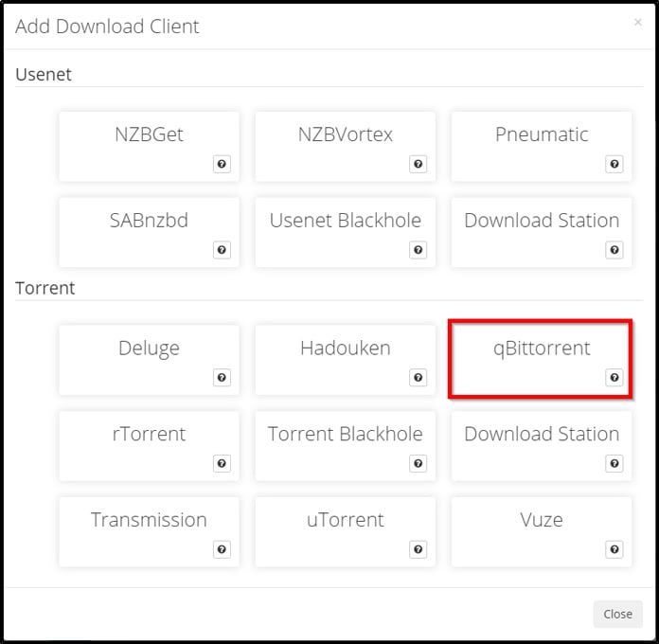This screenshot has width=659, height=644.
Task: Select Download Station under Usenet section
Action: click(x=542, y=232)
